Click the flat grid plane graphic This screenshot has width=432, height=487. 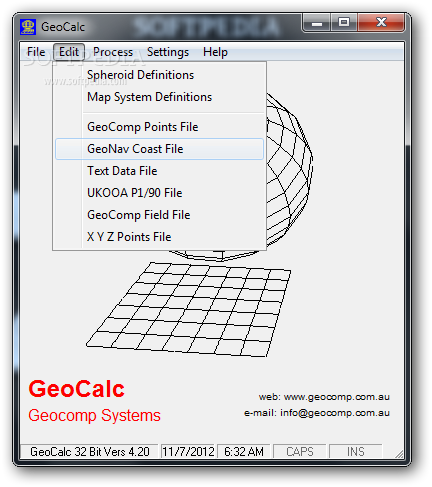pyautogui.click(x=189, y=309)
